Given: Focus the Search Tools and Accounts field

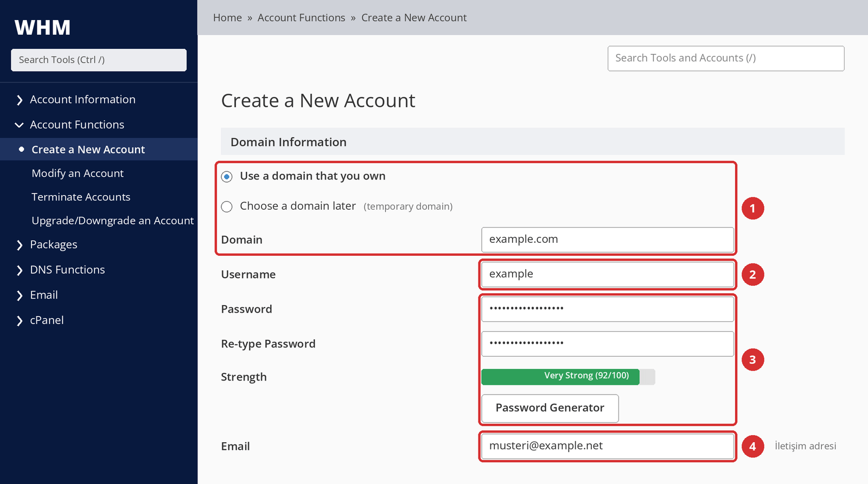Looking at the screenshot, I should [x=726, y=59].
